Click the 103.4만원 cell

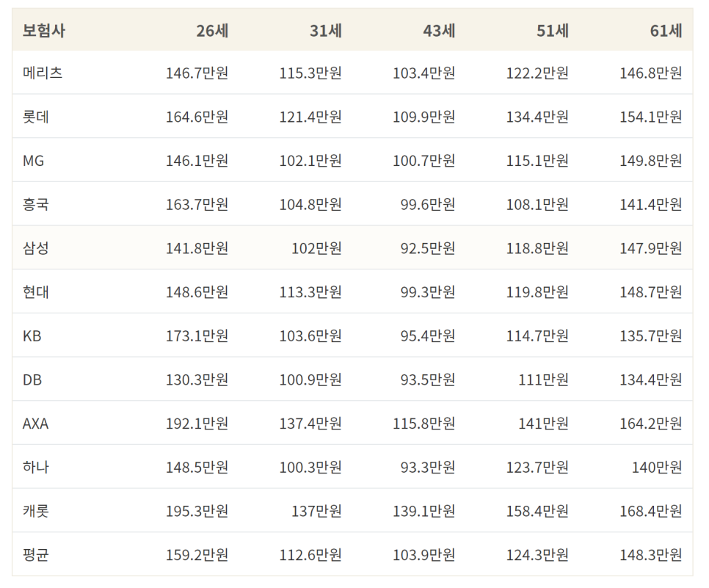click(x=423, y=73)
